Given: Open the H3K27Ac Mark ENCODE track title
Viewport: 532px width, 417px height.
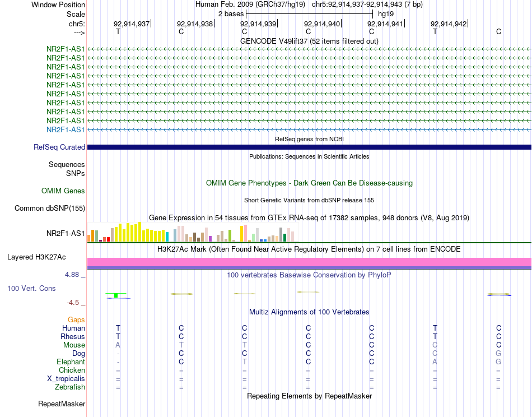Looking at the screenshot, I should pyautogui.click(x=309, y=249).
